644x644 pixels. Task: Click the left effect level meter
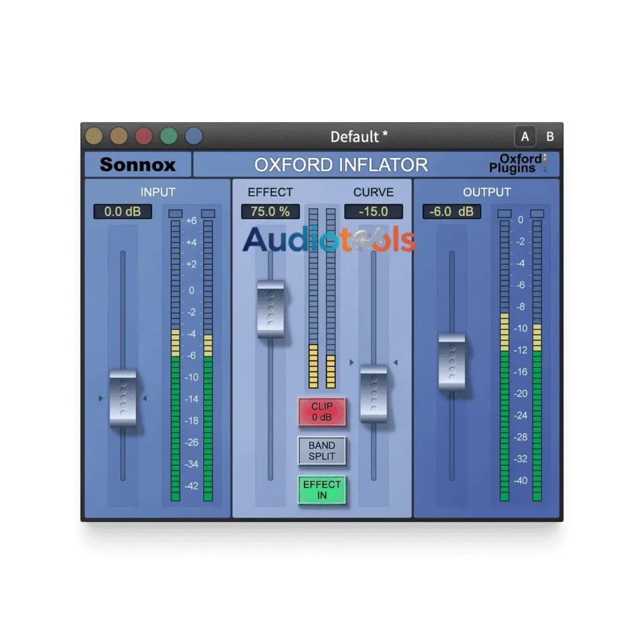pyautogui.click(x=313, y=298)
